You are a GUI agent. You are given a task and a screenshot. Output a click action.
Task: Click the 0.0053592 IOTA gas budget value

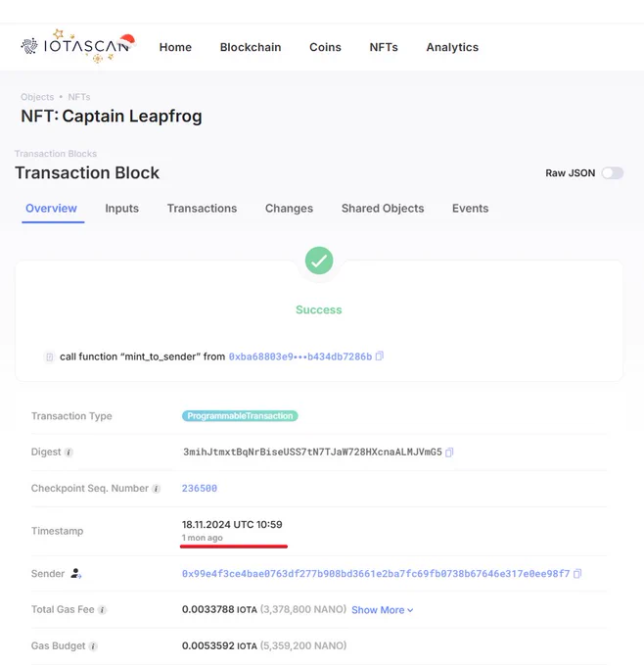pos(219,646)
